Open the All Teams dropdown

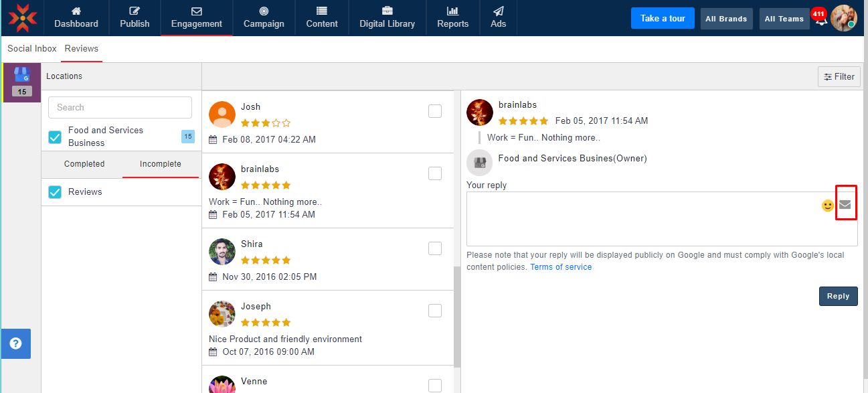[x=784, y=19]
